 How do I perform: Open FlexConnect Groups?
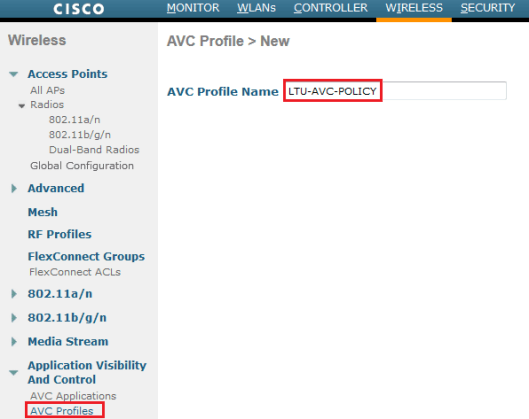tap(86, 256)
